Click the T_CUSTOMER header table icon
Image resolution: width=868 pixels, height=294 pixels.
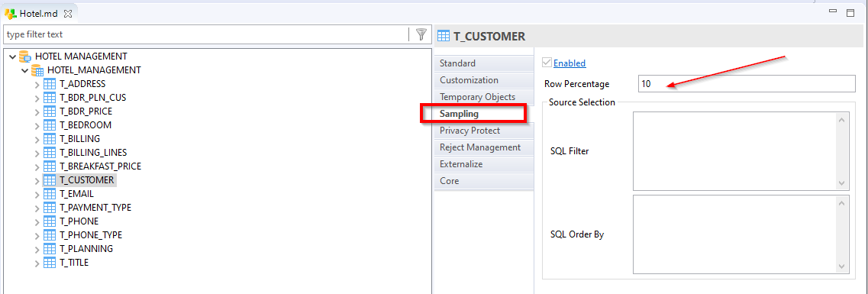point(443,37)
